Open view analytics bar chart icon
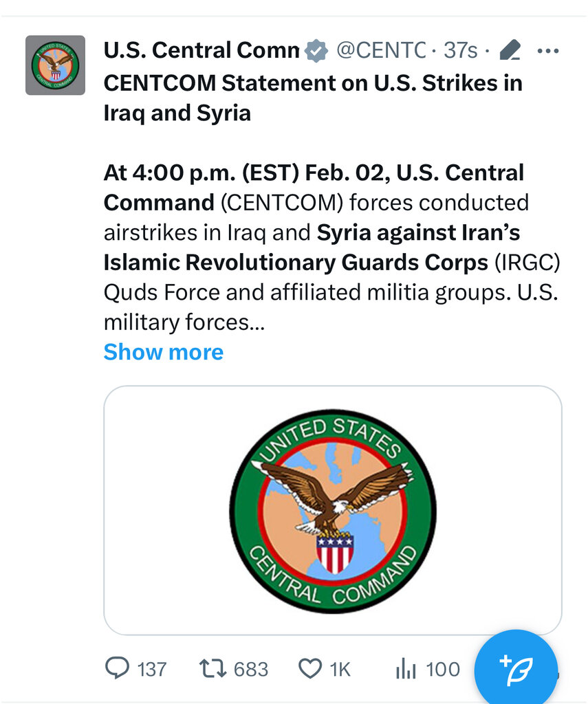The width and height of the screenshot is (588, 704). pyautogui.click(x=406, y=668)
